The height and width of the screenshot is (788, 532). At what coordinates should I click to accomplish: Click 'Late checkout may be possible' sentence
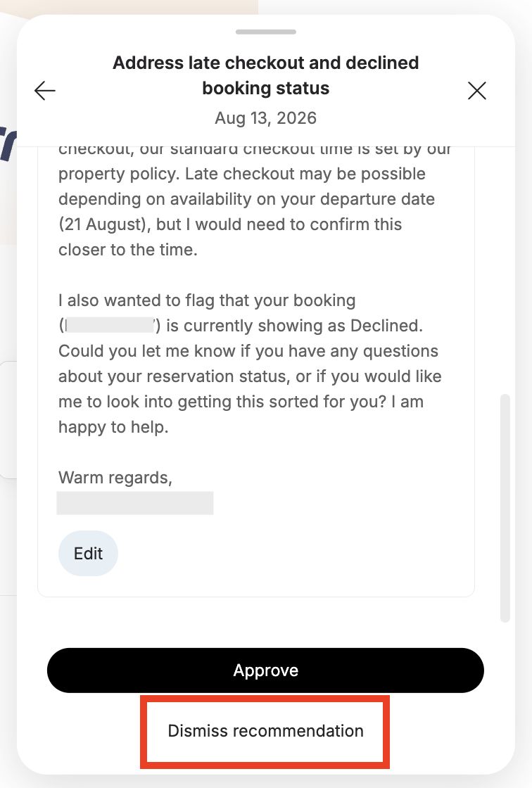tap(305, 174)
